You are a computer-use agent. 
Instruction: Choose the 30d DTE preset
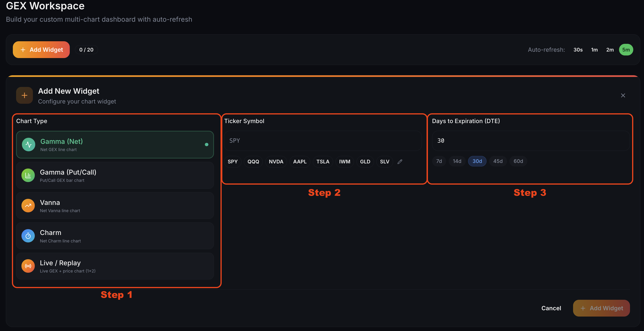point(477,161)
